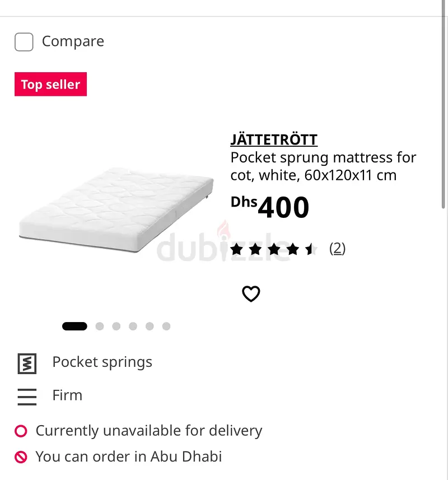Click the Dhs 400 price
Image resolution: width=448 pixels, height=480 pixels.
click(x=270, y=207)
